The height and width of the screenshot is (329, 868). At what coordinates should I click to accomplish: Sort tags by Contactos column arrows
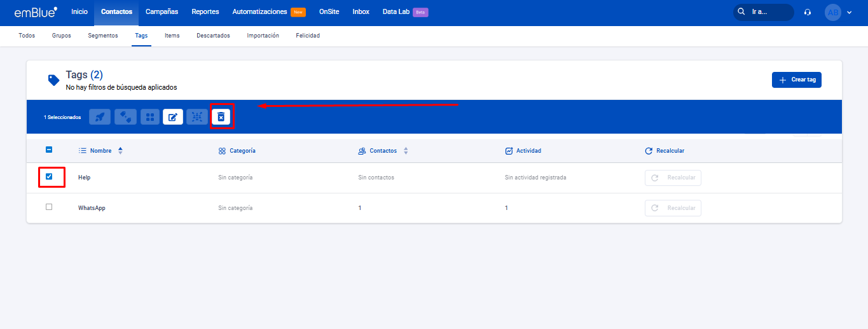[x=406, y=151]
